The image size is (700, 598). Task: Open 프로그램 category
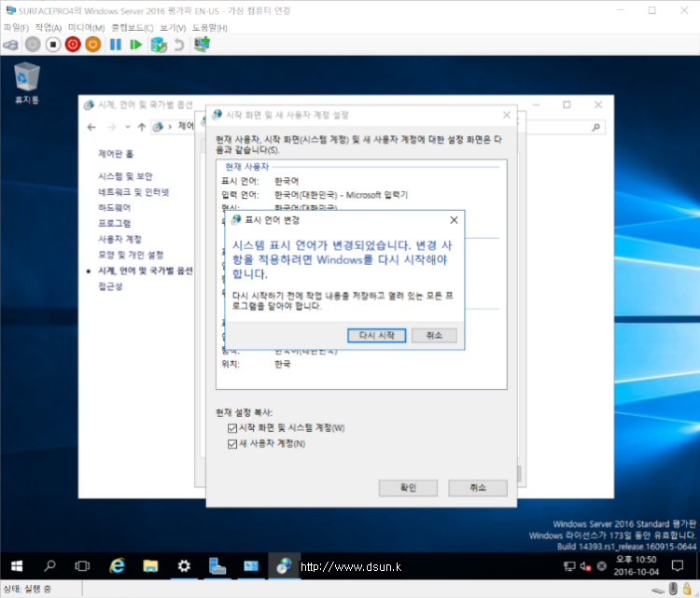click(114, 223)
